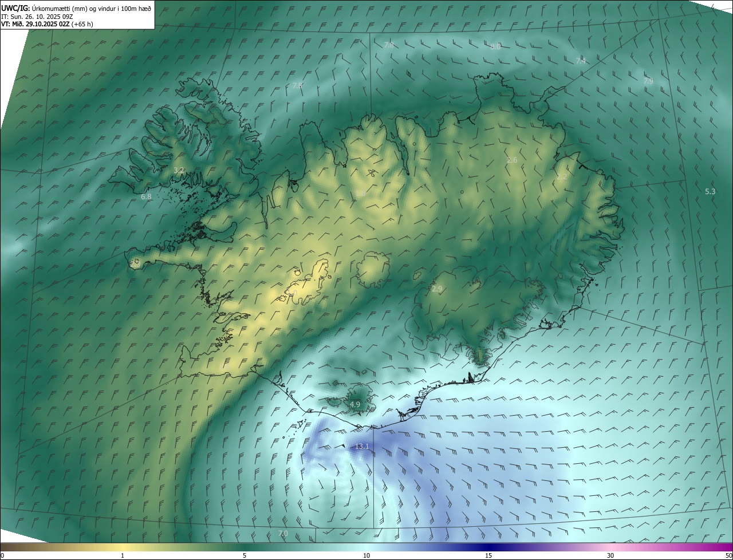This screenshot has height=560, width=733.
Task: Click the map value 5.3
Action: tap(710, 191)
